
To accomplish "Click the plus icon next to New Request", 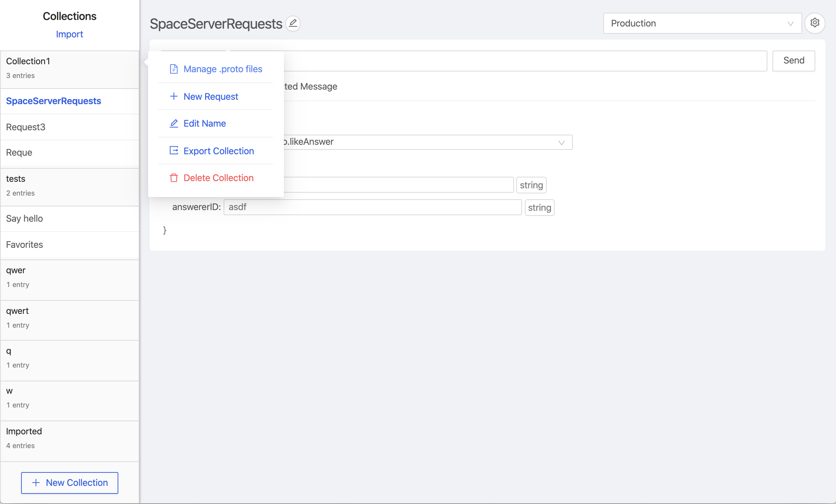I will 174,97.
